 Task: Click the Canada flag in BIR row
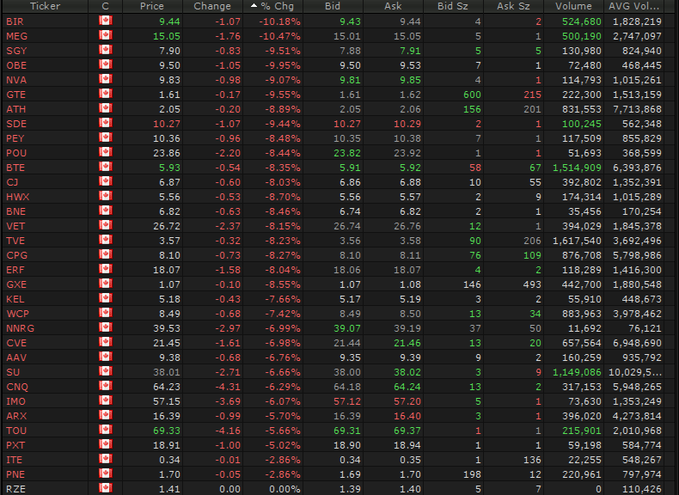(x=105, y=20)
